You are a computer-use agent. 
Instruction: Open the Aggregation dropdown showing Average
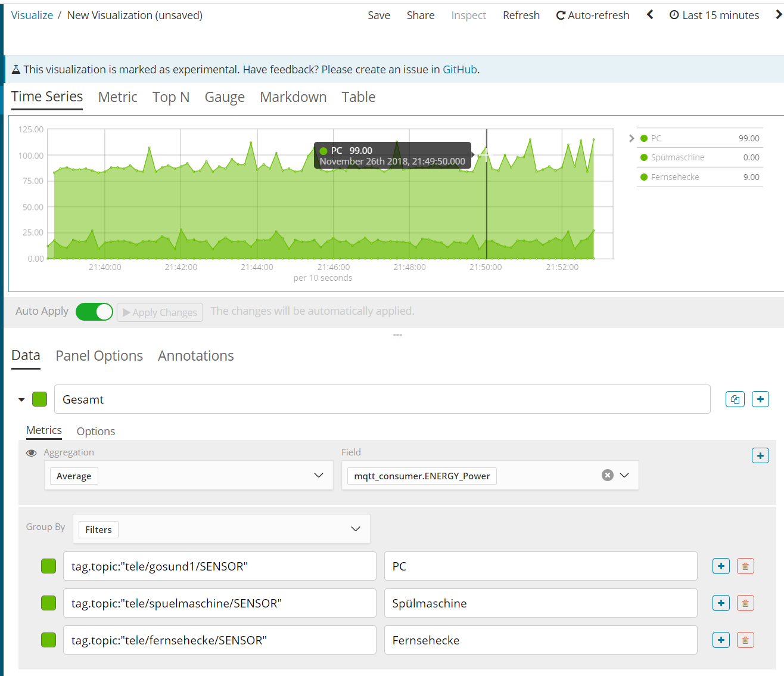tap(188, 476)
